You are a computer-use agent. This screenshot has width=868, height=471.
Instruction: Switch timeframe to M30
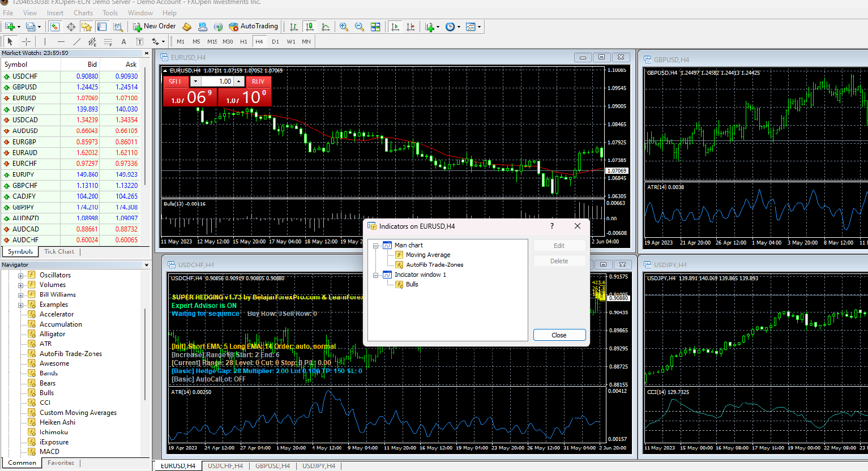228,41
